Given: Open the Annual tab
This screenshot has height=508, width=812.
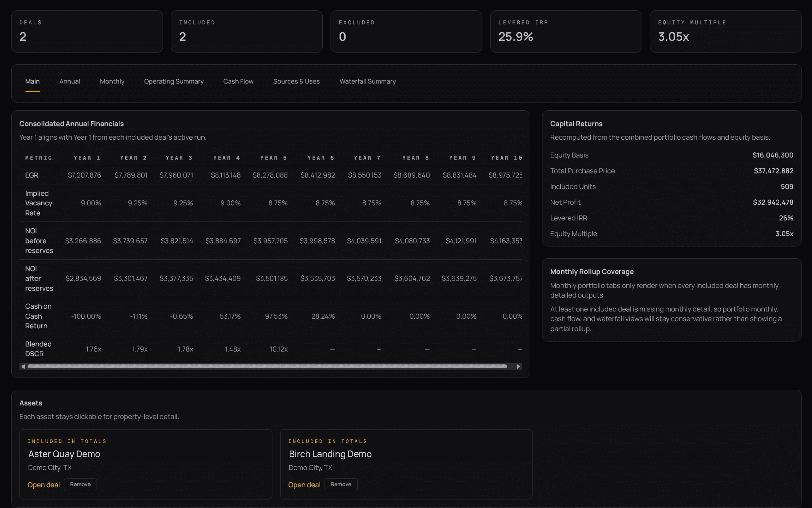Looking at the screenshot, I should point(70,81).
